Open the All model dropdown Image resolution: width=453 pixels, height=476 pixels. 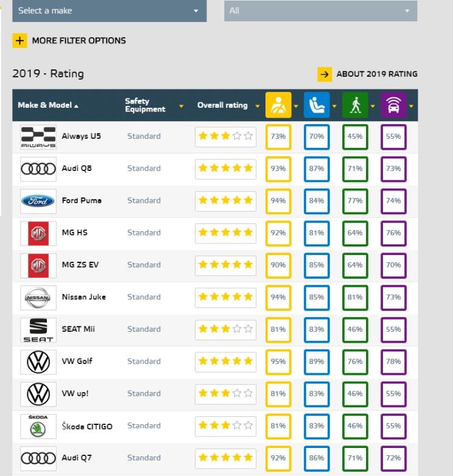(321, 11)
